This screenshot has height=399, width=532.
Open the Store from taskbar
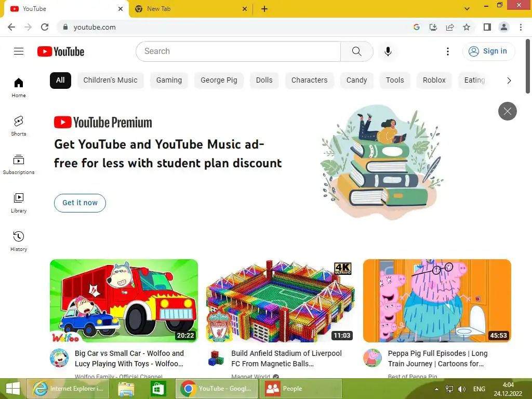(x=158, y=389)
